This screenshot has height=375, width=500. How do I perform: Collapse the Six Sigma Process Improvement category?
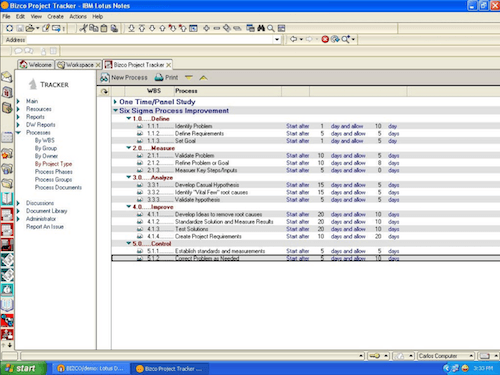115,110
